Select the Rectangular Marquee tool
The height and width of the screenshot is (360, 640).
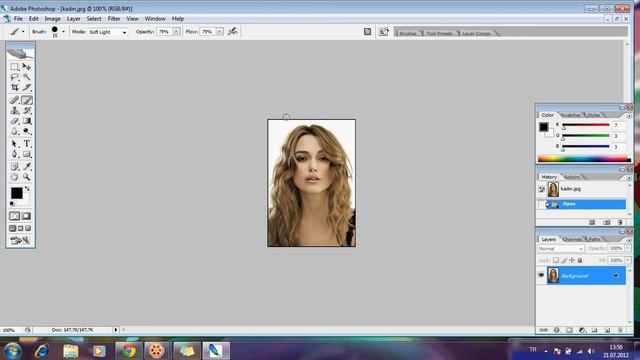tap(15, 67)
